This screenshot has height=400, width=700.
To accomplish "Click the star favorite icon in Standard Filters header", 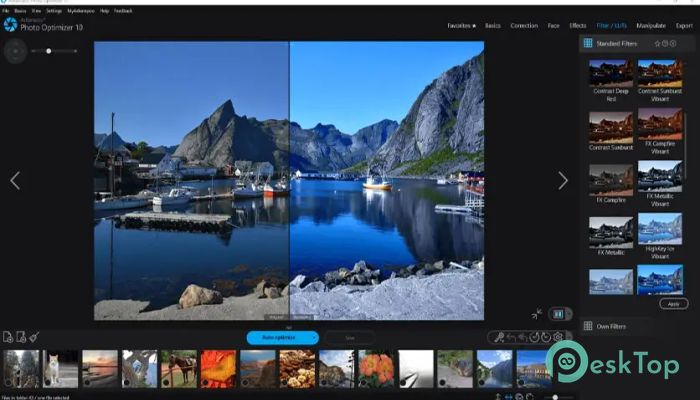I will tap(657, 43).
